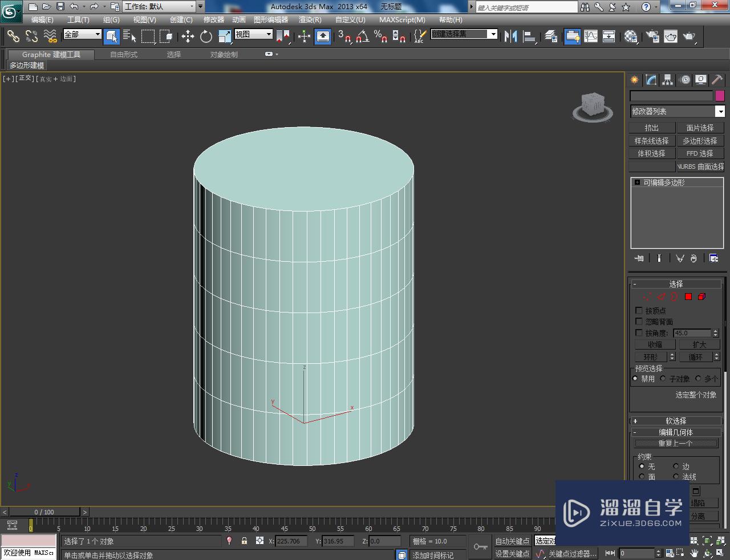Image resolution: width=730 pixels, height=560 pixels.
Task: Open the 创建选择集 dropdown
Action: click(x=464, y=34)
